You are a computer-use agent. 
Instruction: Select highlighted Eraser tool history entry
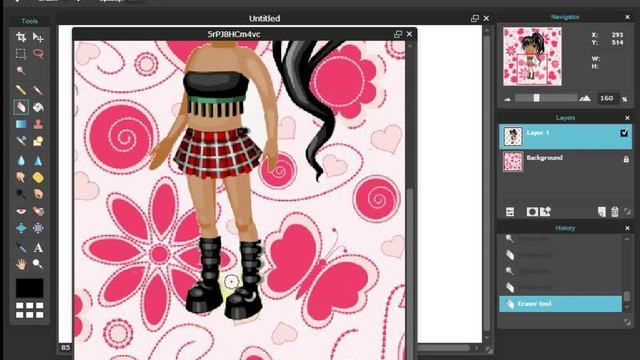tap(560, 304)
